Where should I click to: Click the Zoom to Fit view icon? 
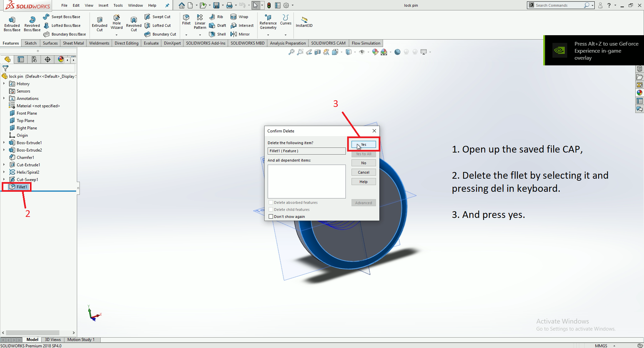coord(291,52)
